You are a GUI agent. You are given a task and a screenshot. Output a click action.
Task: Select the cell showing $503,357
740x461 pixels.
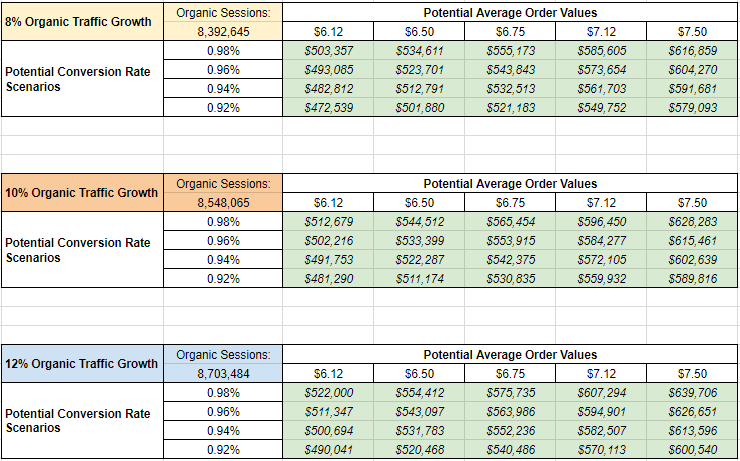[x=328, y=51]
